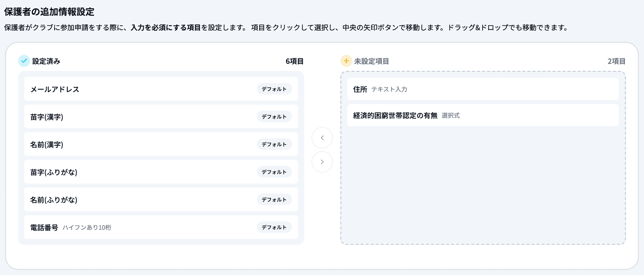The width and height of the screenshot is (644, 275).
Task: Click the yellow plus icon beside 未設定項目
Action: [346, 61]
